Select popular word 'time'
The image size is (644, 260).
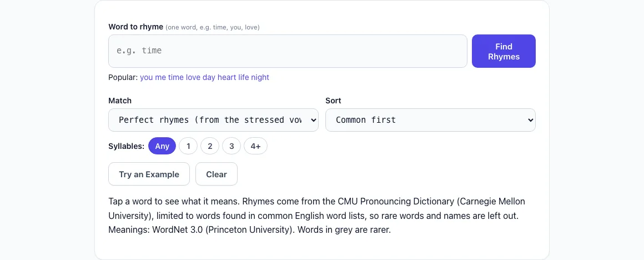pos(176,77)
